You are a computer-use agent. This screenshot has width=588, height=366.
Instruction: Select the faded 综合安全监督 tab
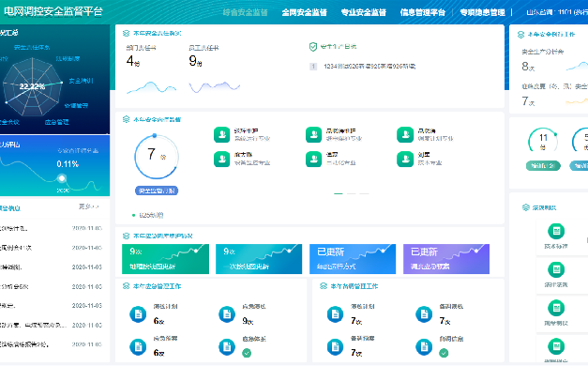coord(245,12)
